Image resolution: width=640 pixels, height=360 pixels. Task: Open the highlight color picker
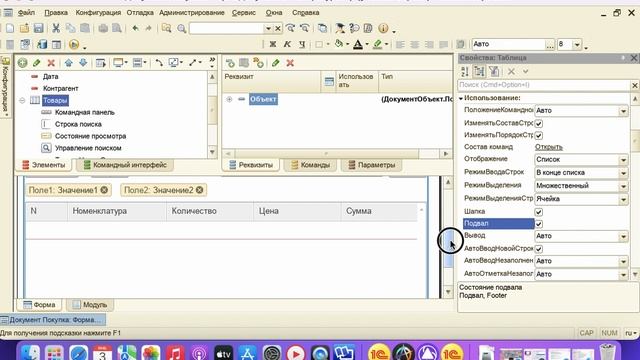(x=378, y=44)
